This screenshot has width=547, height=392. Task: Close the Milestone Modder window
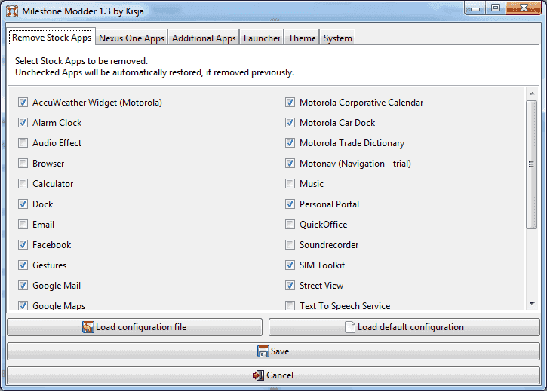coord(524,8)
